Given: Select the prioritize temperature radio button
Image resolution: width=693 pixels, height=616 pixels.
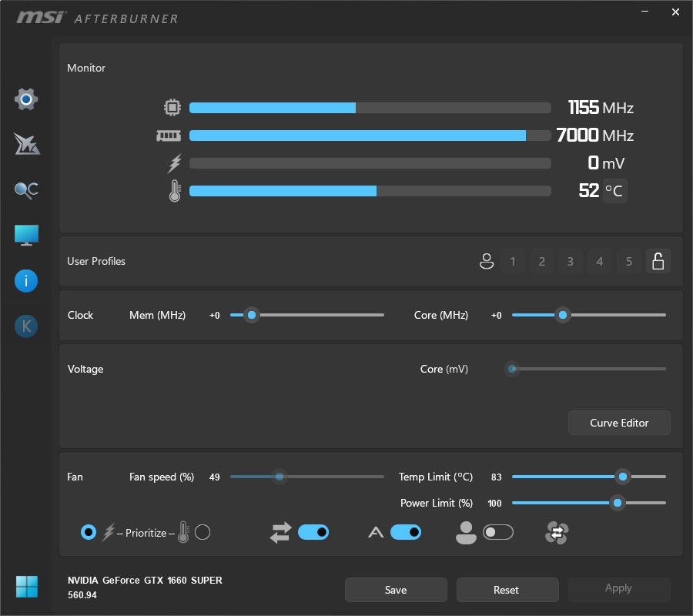Looking at the screenshot, I should tap(203, 532).
